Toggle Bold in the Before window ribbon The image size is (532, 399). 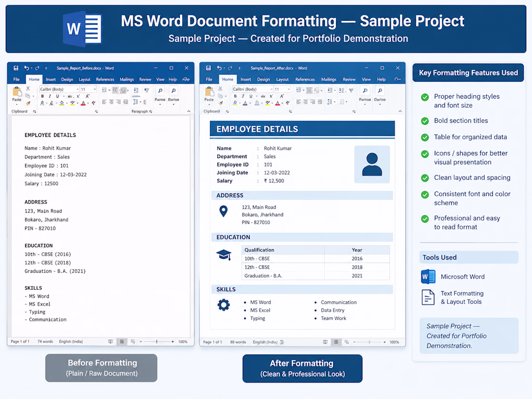43,96
